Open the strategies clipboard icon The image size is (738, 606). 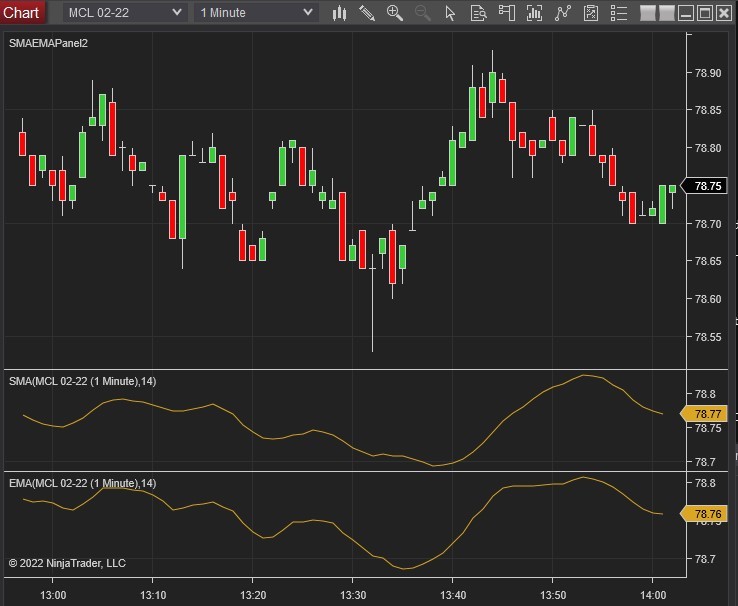(x=591, y=13)
